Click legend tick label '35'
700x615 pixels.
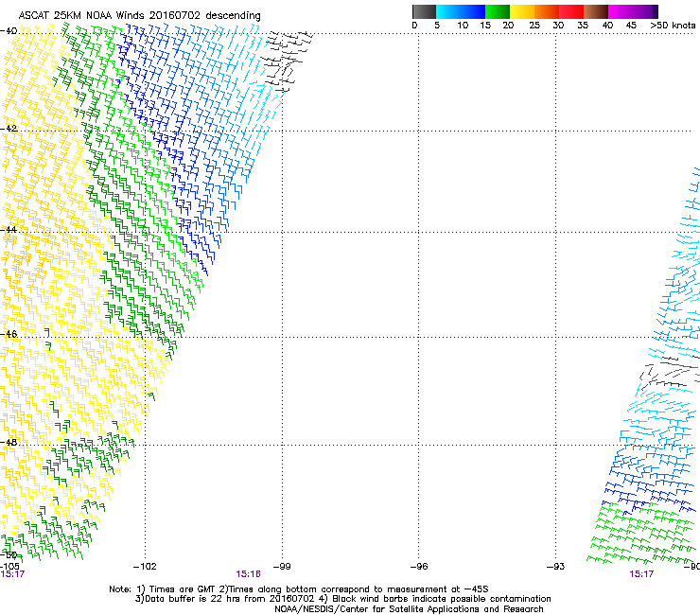[x=583, y=26]
